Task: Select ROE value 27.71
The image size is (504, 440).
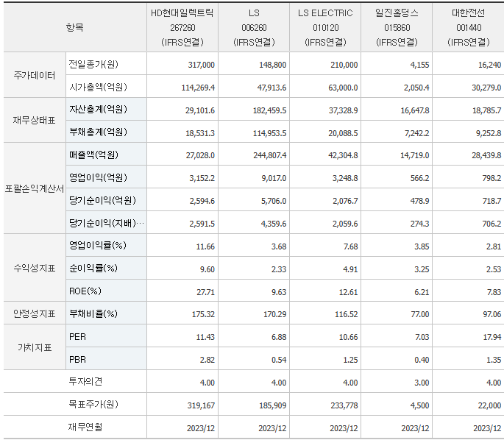Action: pyautogui.click(x=205, y=293)
